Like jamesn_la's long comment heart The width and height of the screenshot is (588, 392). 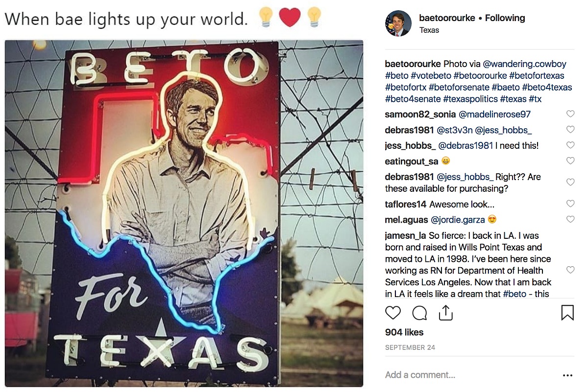tap(570, 270)
